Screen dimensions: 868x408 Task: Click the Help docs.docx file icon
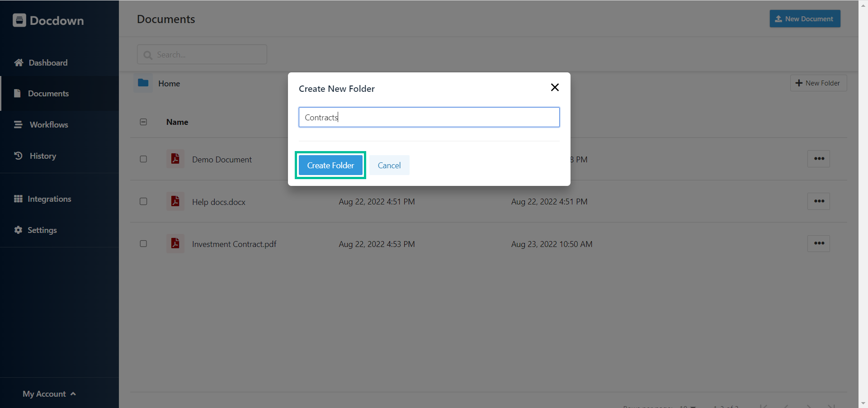click(175, 201)
